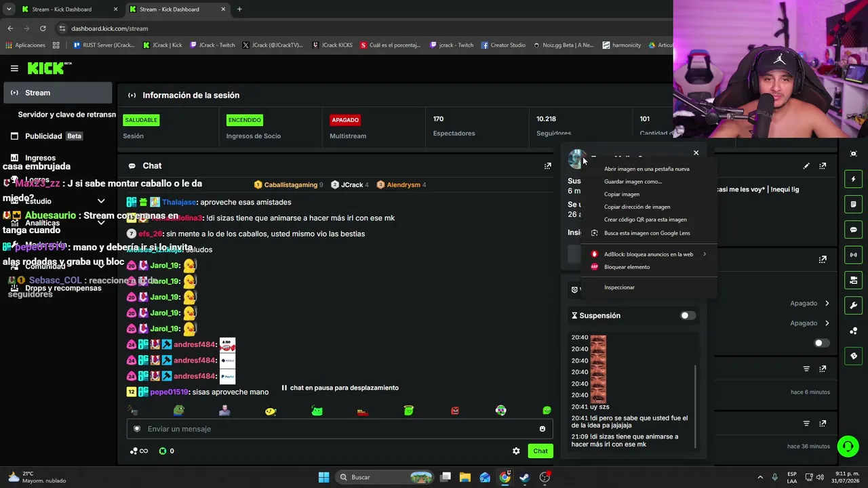Resume chat via 'chat en pausa para desplazamiento'
Screen dimensions: 868x488
click(340, 388)
